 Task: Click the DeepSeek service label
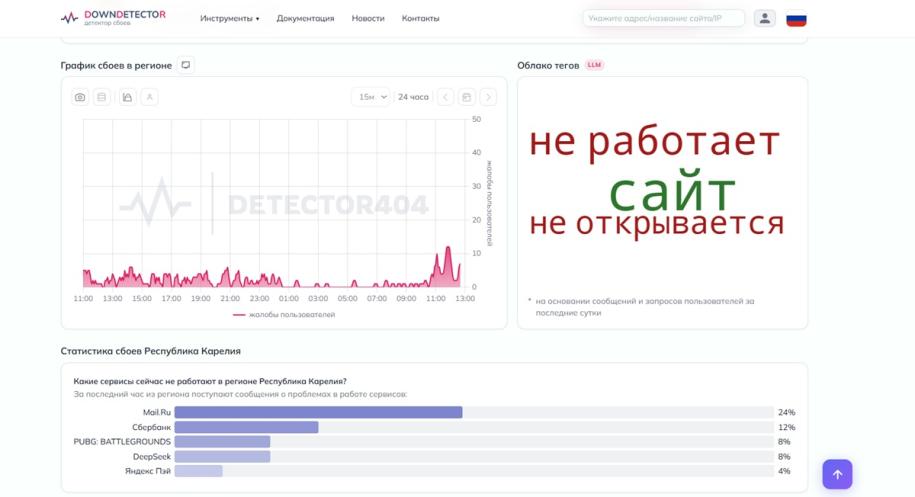click(x=152, y=457)
